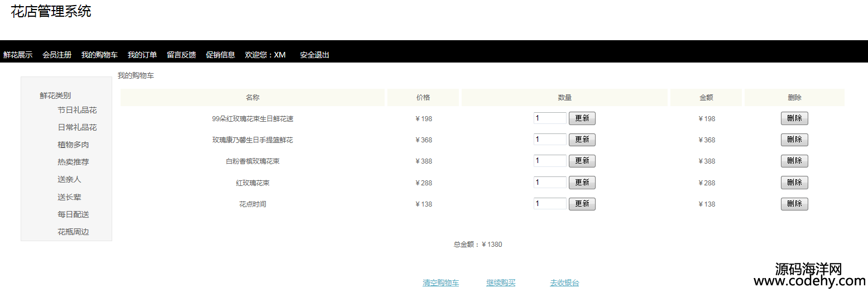868x292 pixels.
Task: Open 鲜花展示 in the navigation bar
Action: coord(18,55)
